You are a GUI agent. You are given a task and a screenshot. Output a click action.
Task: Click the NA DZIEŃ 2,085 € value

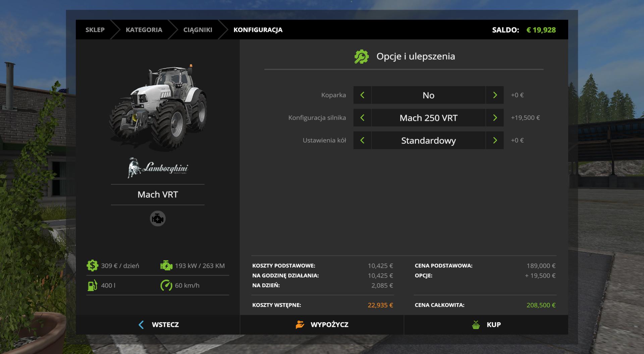coord(382,285)
